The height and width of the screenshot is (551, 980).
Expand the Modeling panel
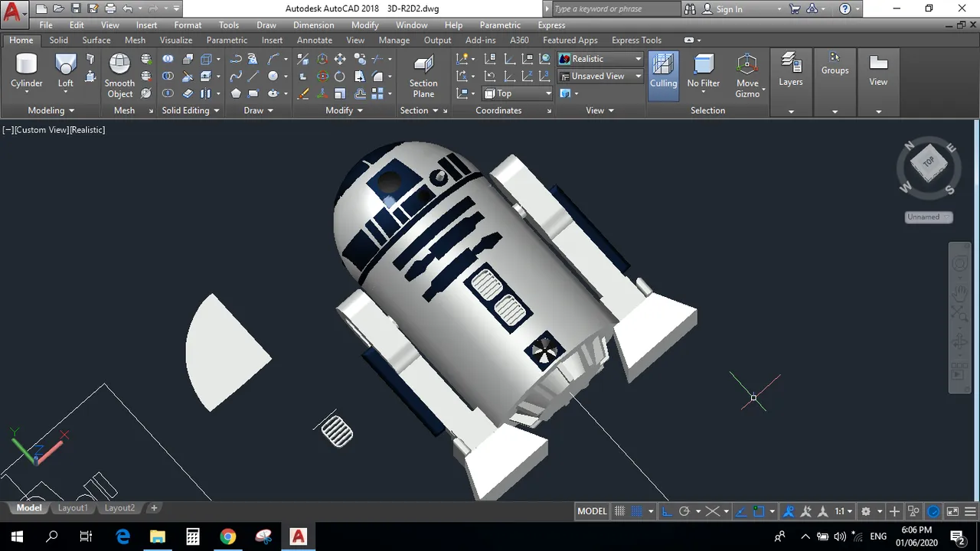51,110
